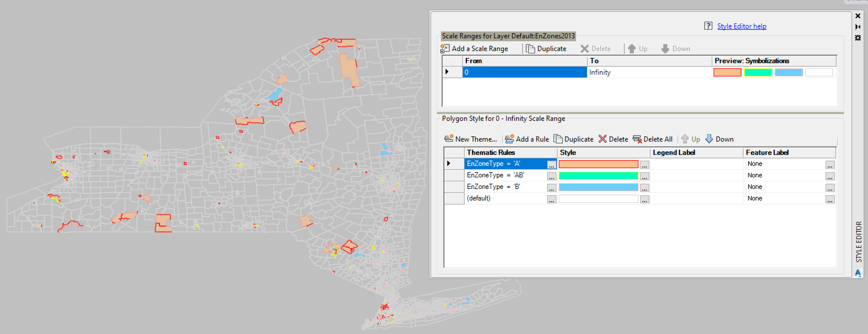Click the Add a Scale Range icon
The height and width of the screenshot is (334, 868).
coord(446,48)
